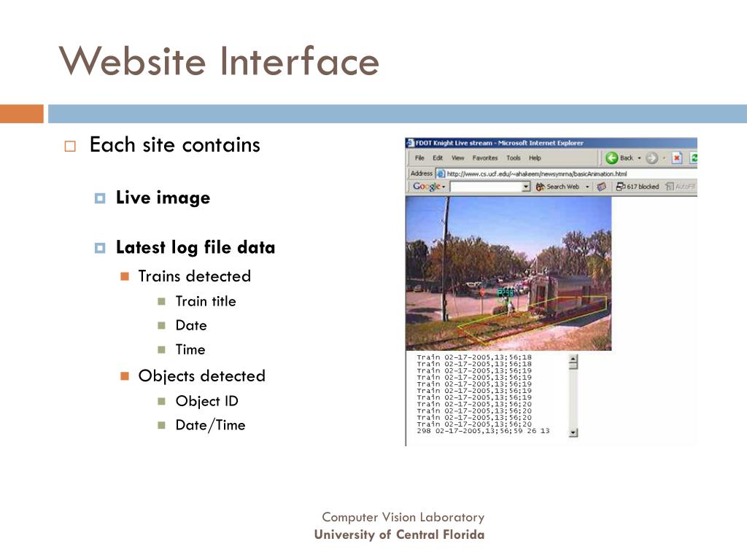Open the View menu
Screen dimensions: 747x560
(x=458, y=158)
